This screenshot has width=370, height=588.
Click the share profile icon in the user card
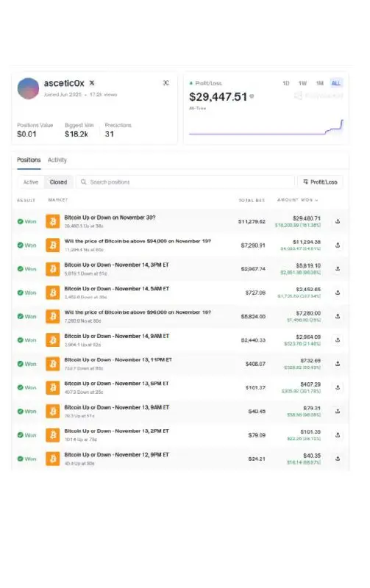166,83
